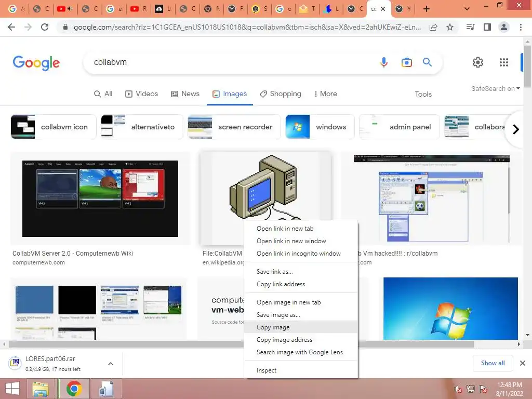
Task: Open Google settings gear
Action: (x=478, y=62)
